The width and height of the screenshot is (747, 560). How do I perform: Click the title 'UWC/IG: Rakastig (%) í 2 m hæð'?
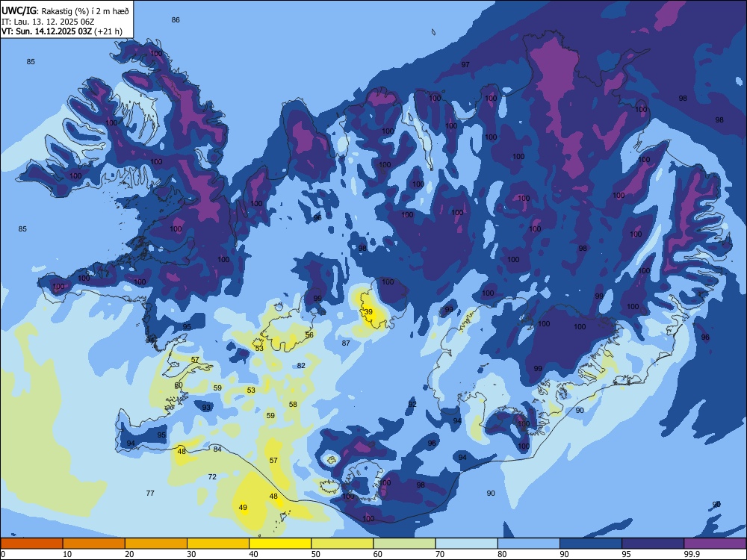click(x=65, y=11)
